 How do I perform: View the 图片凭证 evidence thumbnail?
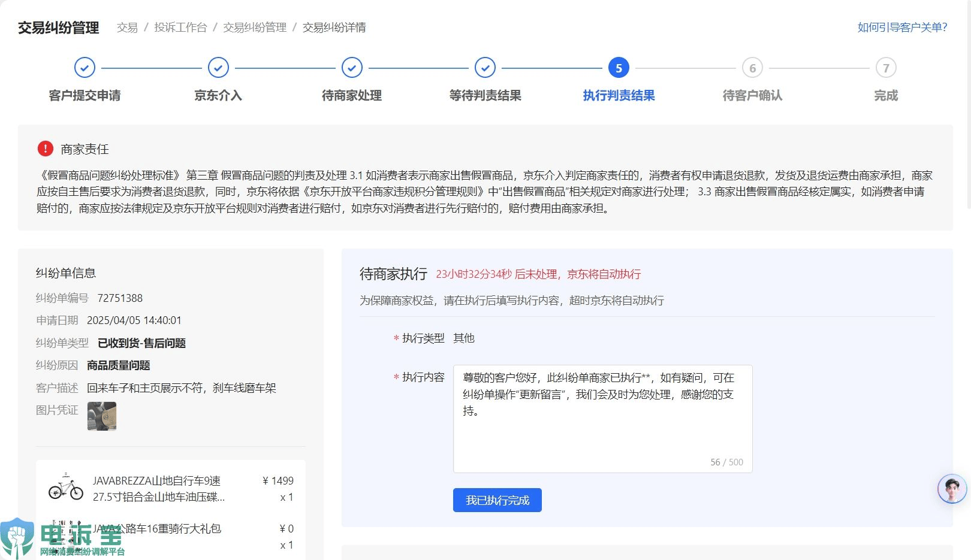(102, 416)
